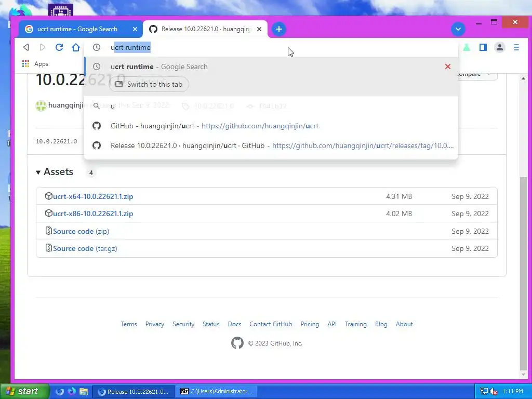532x399 pixels.
Task: Click the package icon beside ucrt-x64 zip
Action: tap(48, 196)
